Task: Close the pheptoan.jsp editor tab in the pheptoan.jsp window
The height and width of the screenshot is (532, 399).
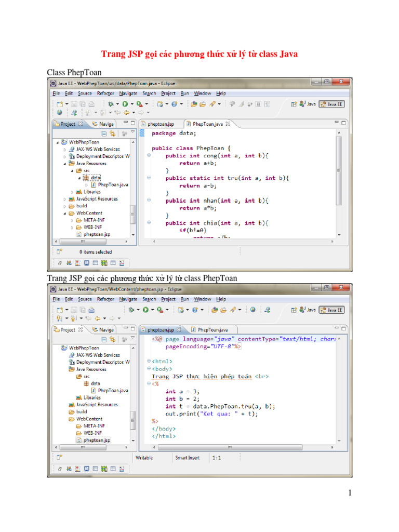Action: click(179, 329)
